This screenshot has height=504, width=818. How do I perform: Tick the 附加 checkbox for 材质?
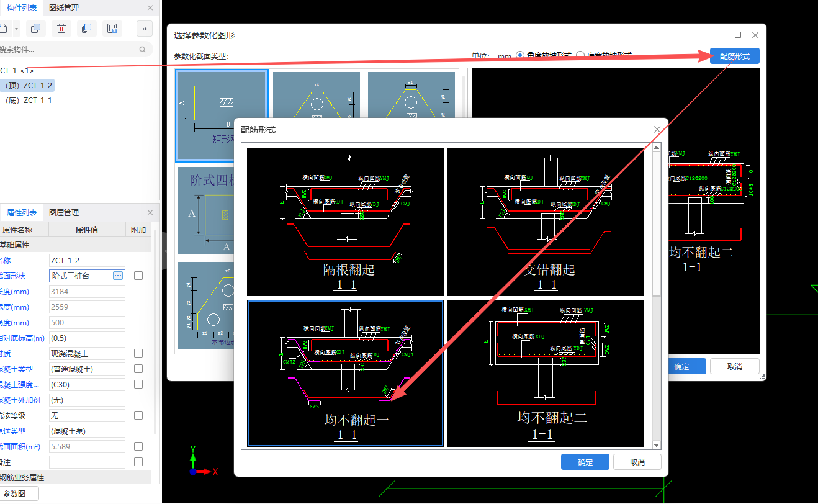(x=138, y=353)
